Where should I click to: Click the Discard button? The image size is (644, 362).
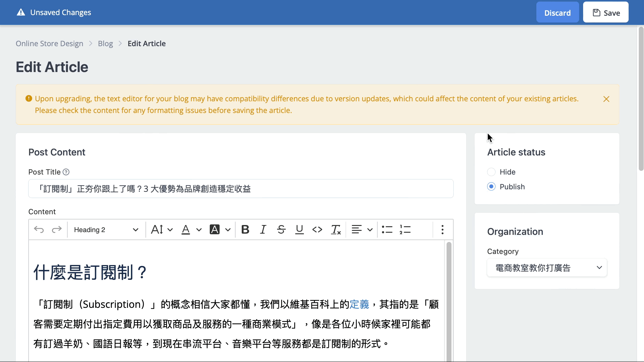(x=557, y=13)
